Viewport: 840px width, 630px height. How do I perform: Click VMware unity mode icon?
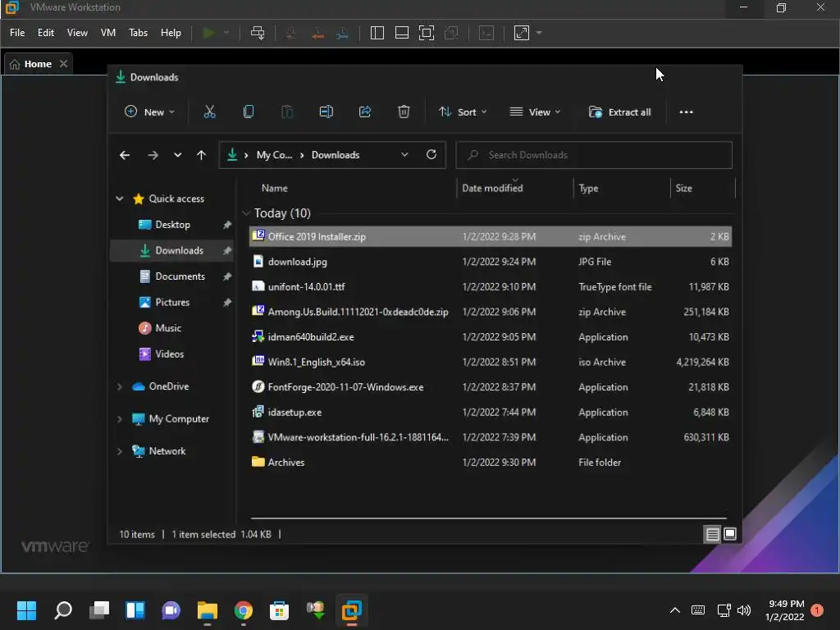pos(452,33)
